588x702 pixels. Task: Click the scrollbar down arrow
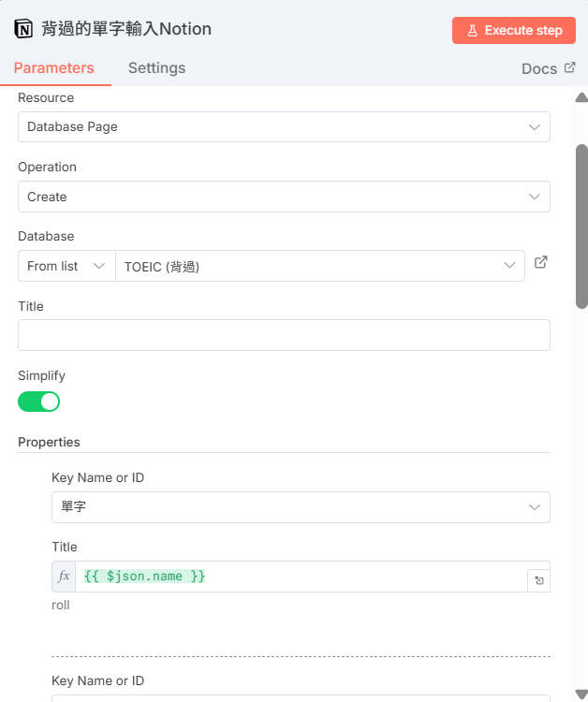(x=581, y=694)
